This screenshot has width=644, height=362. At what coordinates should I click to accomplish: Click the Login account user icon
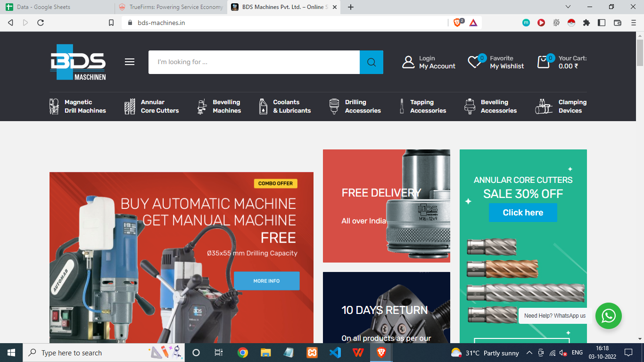pyautogui.click(x=408, y=62)
